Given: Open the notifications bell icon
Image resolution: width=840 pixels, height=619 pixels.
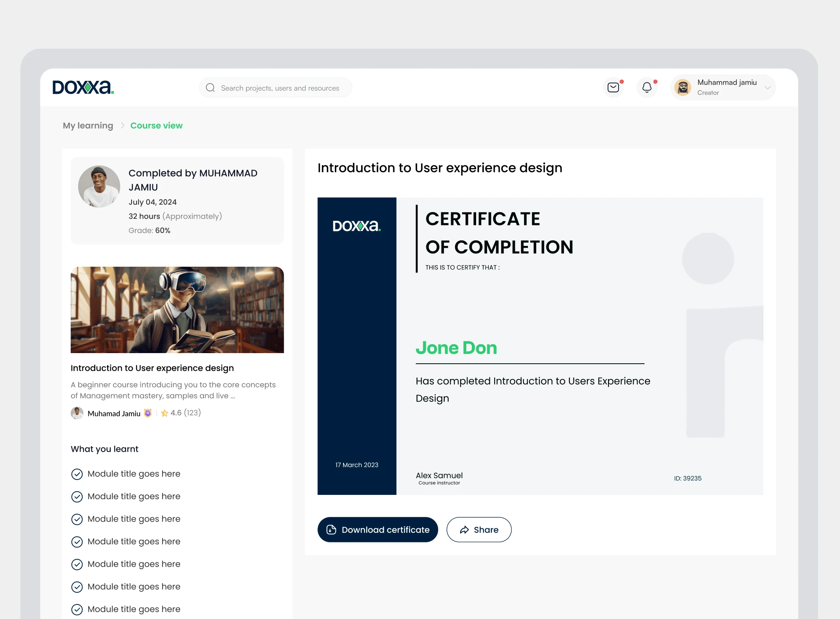Looking at the screenshot, I should (647, 87).
